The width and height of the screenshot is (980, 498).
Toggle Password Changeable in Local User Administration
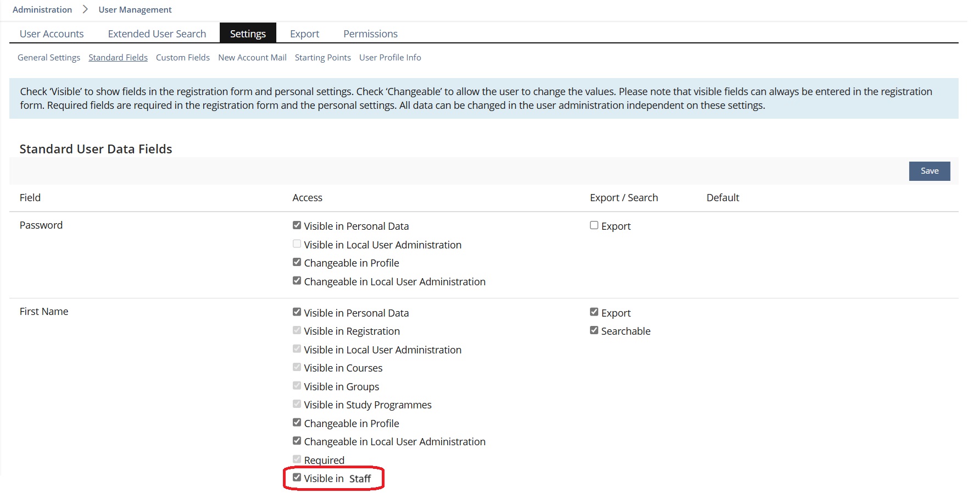coord(297,281)
